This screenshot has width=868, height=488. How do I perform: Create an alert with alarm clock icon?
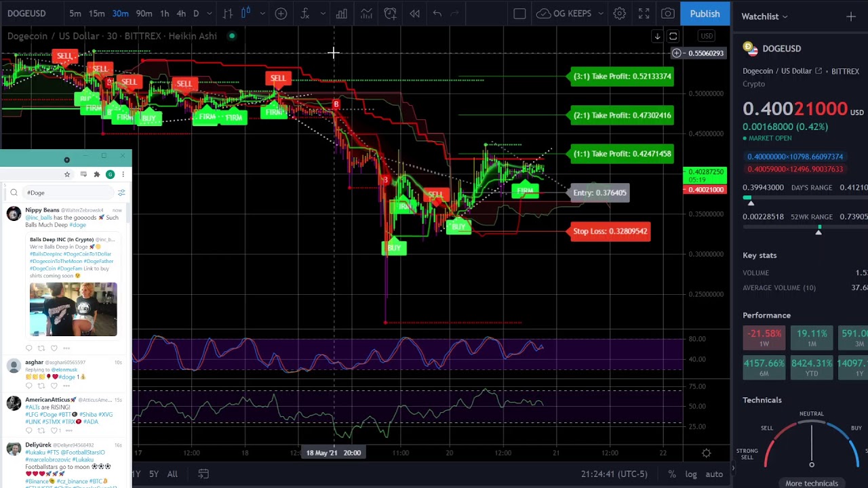click(391, 14)
